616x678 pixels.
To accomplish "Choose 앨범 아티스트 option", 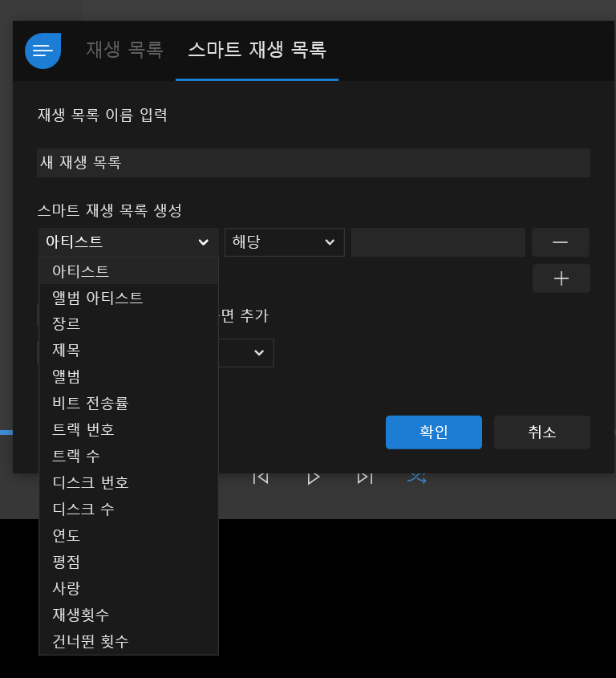I will pos(128,298).
